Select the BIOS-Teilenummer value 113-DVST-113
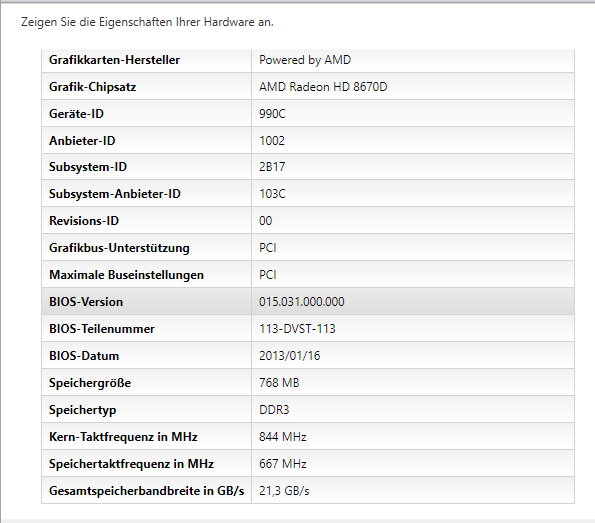The height and width of the screenshot is (523, 595). [297, 329]
